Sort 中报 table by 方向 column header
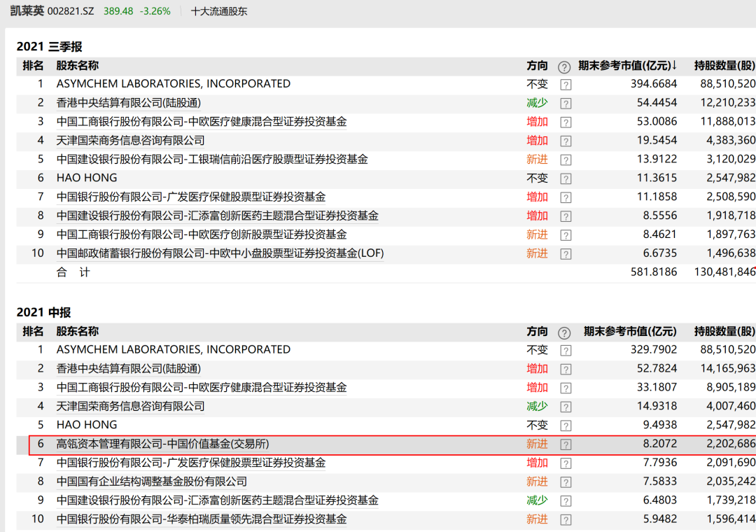 (x=537, y=331)
